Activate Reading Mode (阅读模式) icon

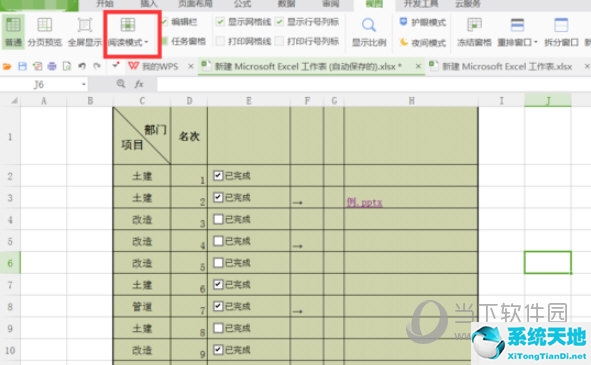[128, 25]
